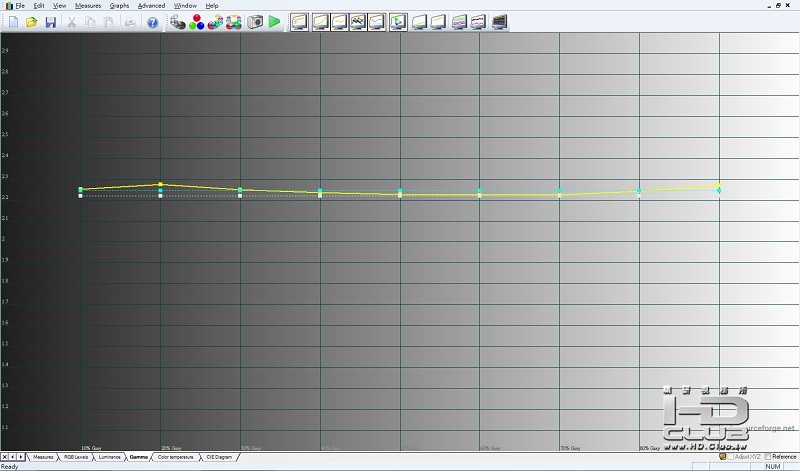Click the yellow gamma point at 20% Gray
The height and width of the screenshot is (471, 800).
click(160, 184)
